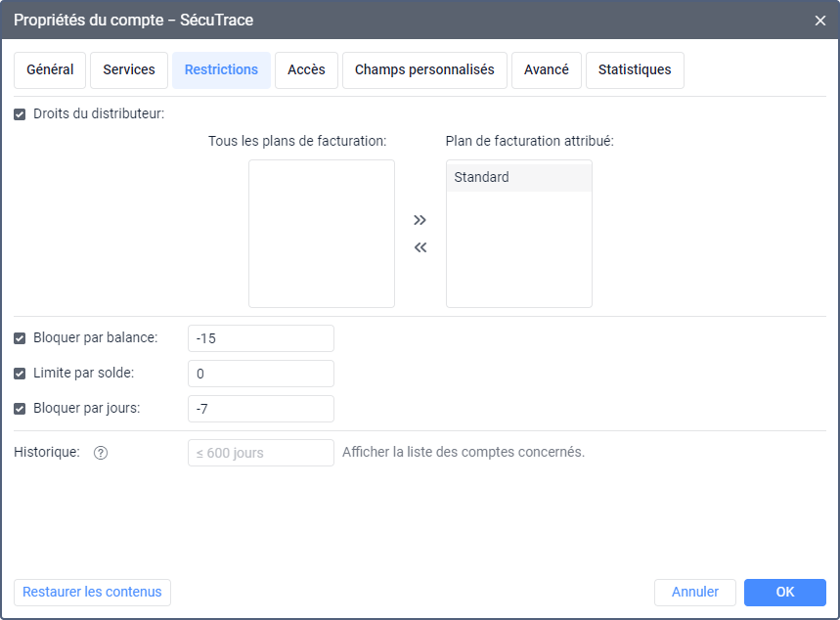Confirm with the OK button
The height and width of the screenshot is (620, 840).
click(x=785, y=593)
